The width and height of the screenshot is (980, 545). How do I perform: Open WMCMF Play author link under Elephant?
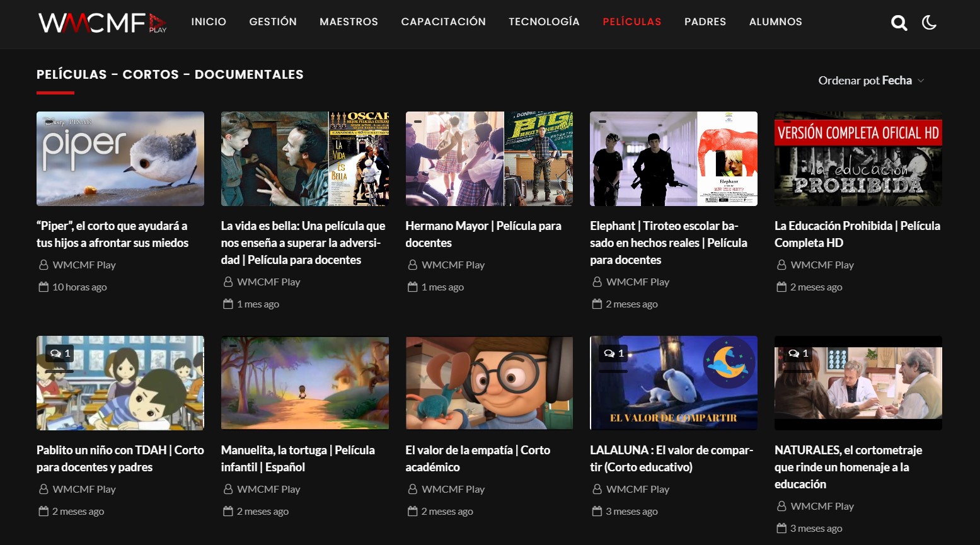tap(637, 282)
